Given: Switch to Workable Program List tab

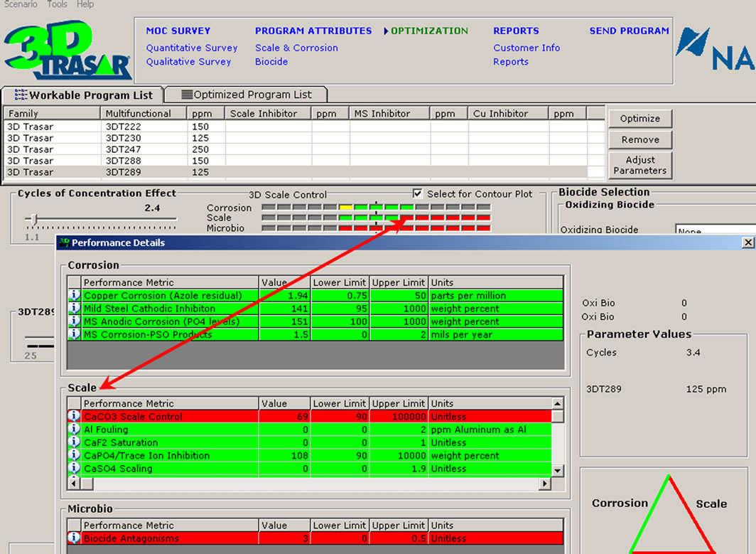Looking at the screenshot, I should pyautogui.click(x=83, y=95).
